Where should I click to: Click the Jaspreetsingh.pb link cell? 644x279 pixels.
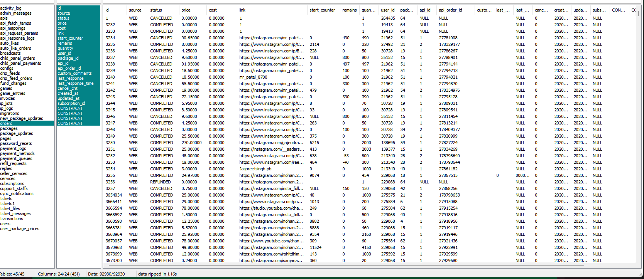(x=255, y=169)
